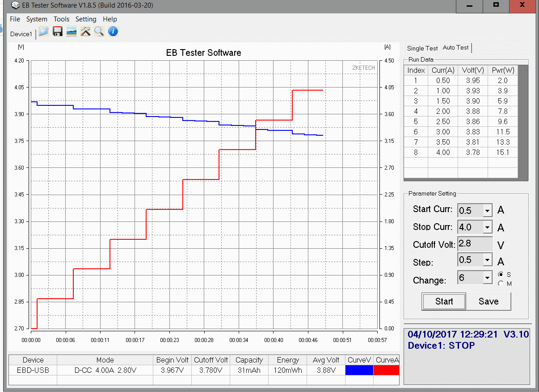The width and height of the screenshot is (539, 392).
Task: Click the blue info icon
Action: pos(113,31)
